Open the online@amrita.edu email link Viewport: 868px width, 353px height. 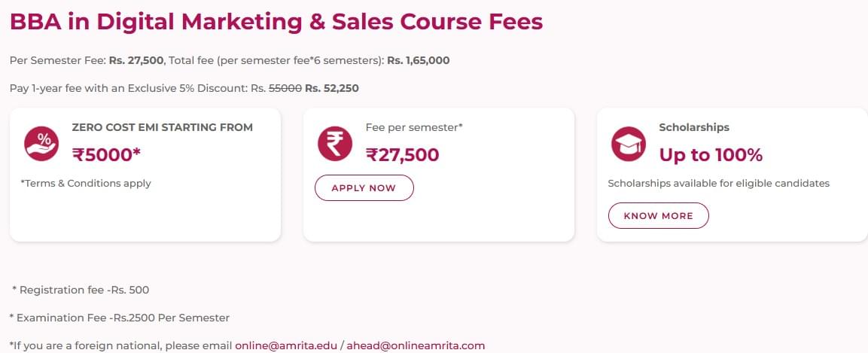pyautogui.click(x=286, y=345)
